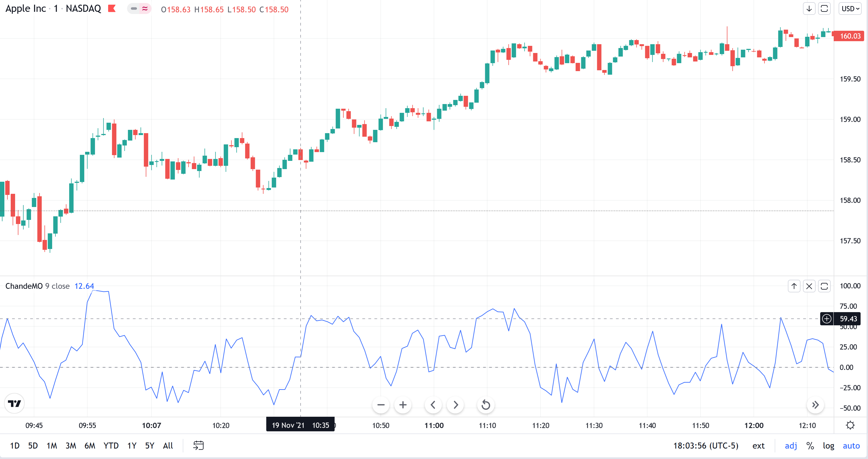Screen dimensions: 868x459
Task: Click the plus icon beside 59.43
Action: pos(827,318)
